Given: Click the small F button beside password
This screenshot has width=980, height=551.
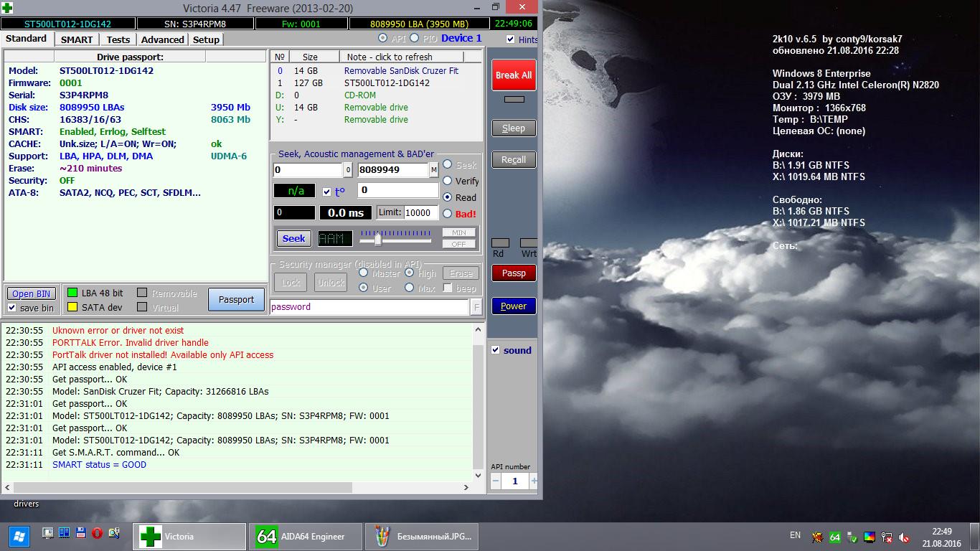Looking at the screenshot, I should pos(476,307).
